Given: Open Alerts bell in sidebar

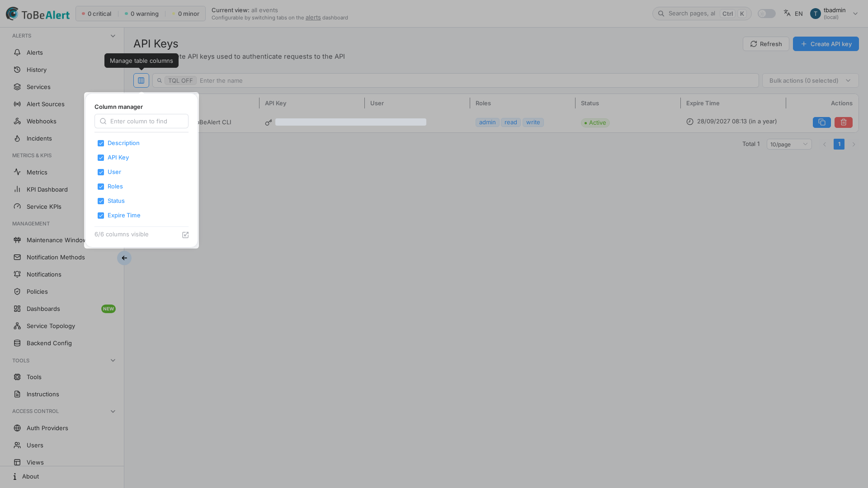Looking at the screenshot, I should click(x=17, y=52).
